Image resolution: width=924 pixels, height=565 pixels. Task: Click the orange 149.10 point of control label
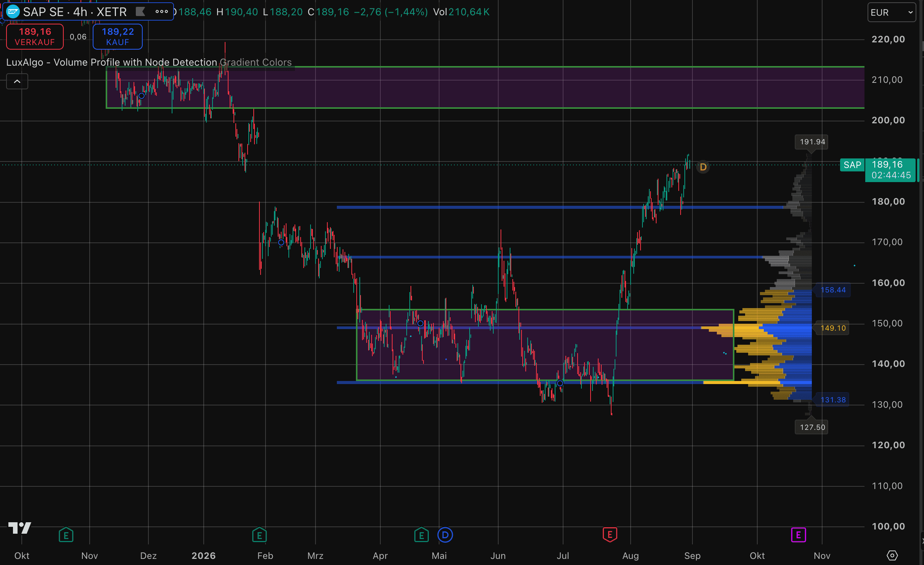(833, 328)
